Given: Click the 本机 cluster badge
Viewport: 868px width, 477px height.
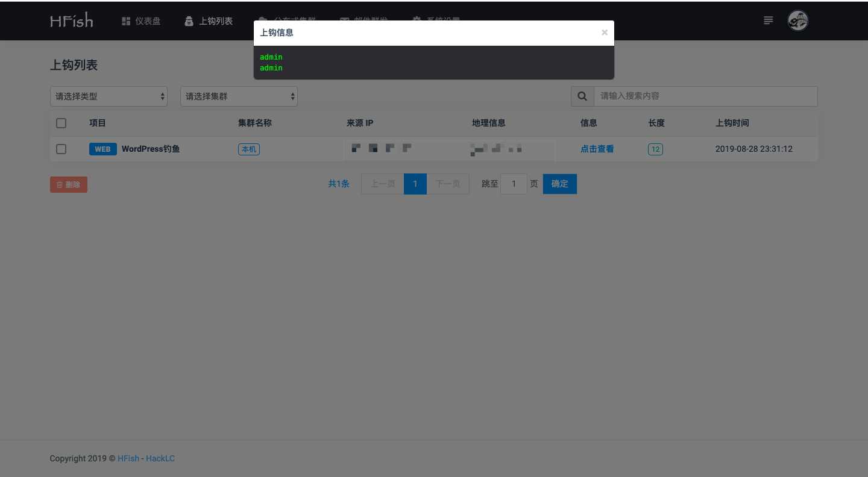Looking at the screenshot, I should coord(249,149).
